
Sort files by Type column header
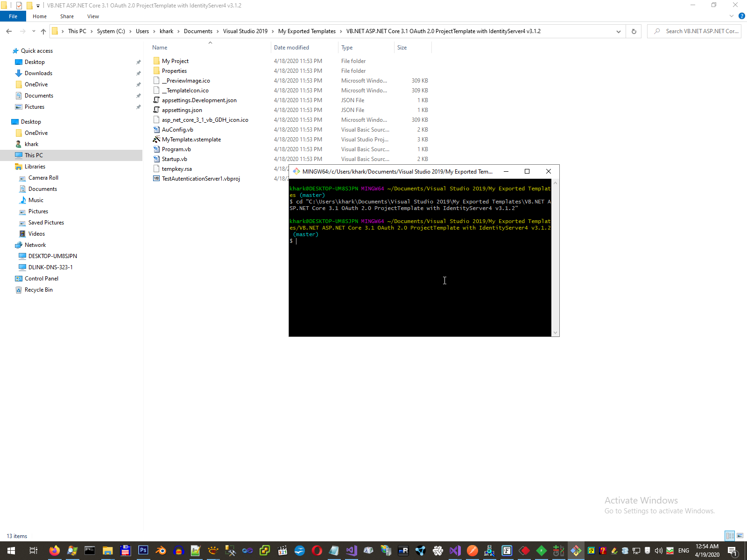pos(366,48)
